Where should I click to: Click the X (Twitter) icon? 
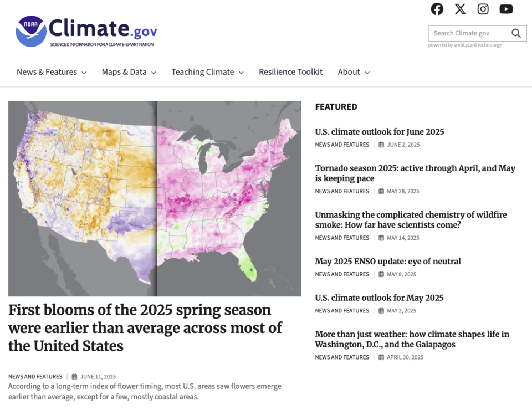pos(460,9)
